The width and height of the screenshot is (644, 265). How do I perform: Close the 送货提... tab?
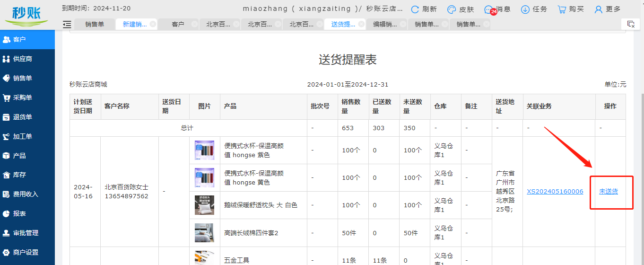point(361,24)
